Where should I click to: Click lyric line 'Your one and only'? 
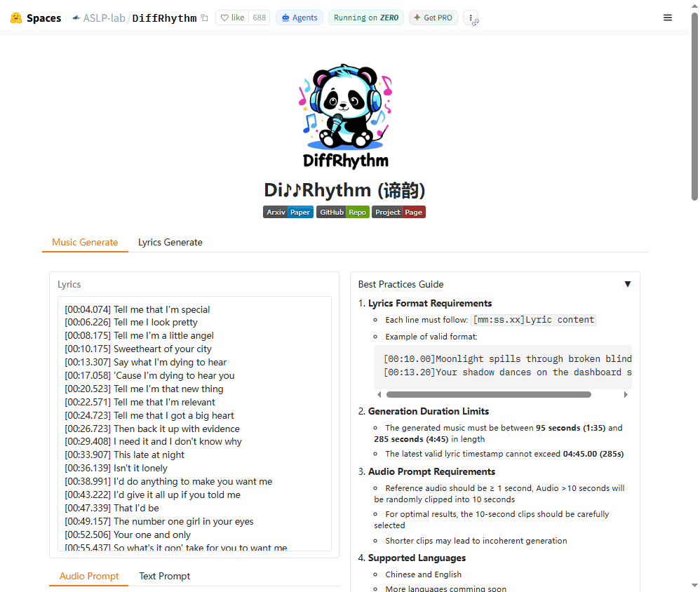coord(128,534)
